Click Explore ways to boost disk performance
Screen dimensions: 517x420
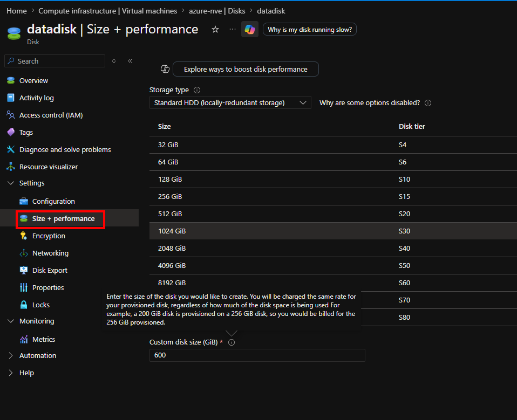[x=246, y=69]
